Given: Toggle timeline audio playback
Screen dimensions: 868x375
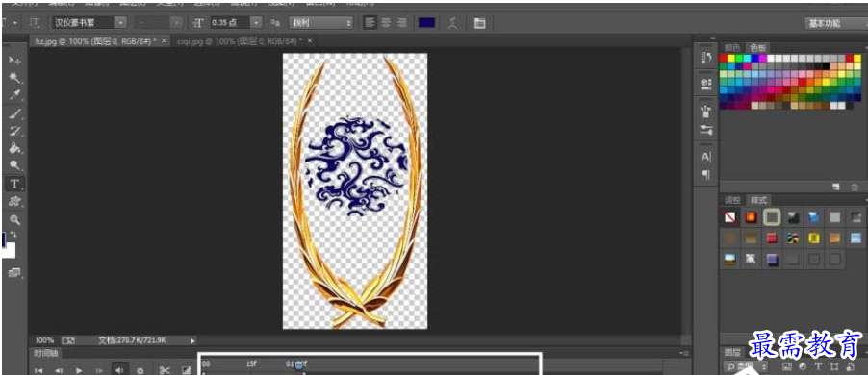Looking at the screenshot, I should (x=119, y=369).
